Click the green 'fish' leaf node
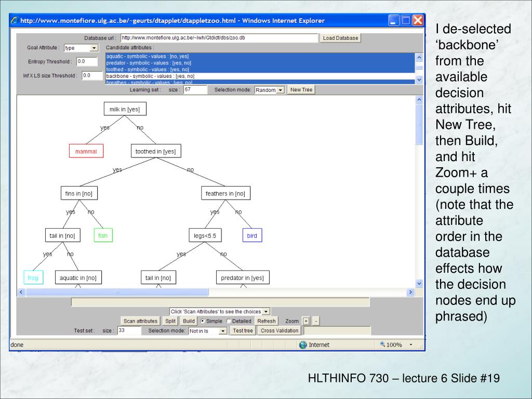532x399 pixels. tap(103, 235)
